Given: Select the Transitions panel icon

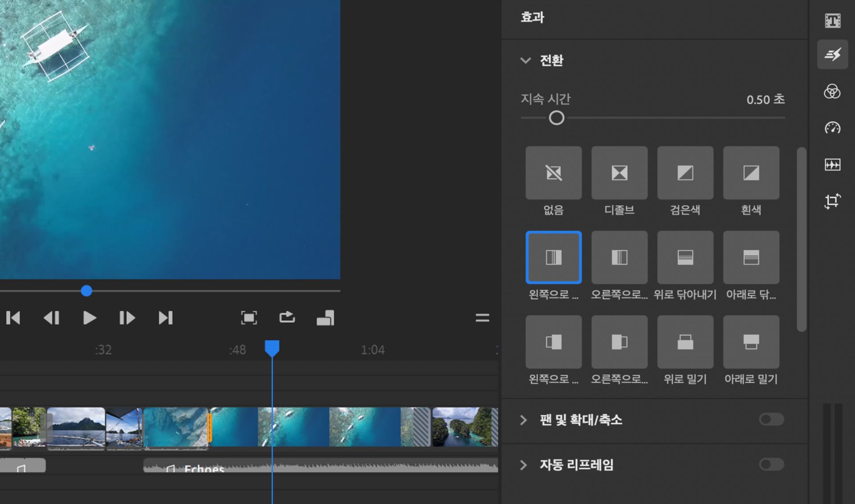Looking at the screenshot, I should pyautogui.click(x=832, y=54).
